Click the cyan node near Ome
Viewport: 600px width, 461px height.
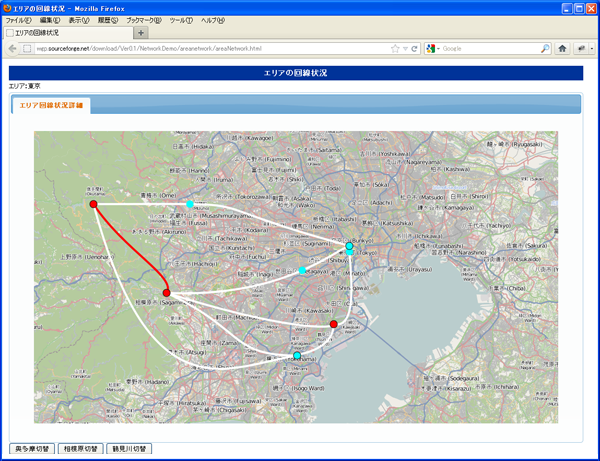(190, 204)
